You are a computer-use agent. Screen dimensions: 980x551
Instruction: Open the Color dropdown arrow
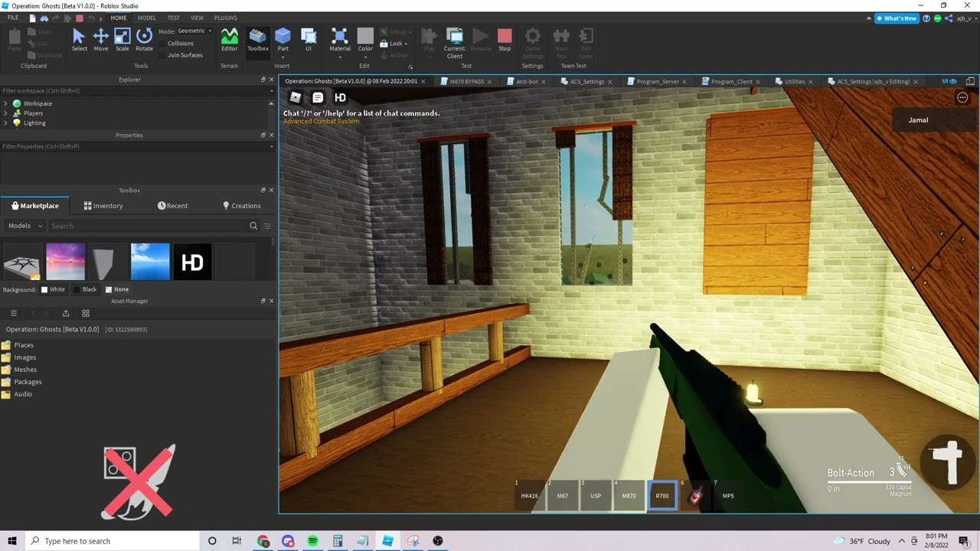(x=365, y=56)
